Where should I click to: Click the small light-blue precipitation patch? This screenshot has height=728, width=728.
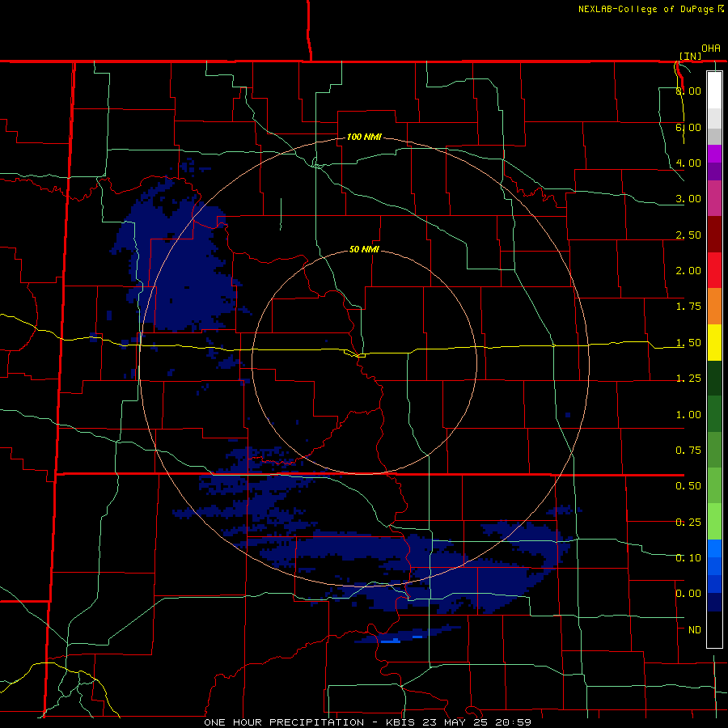(x=390, y=641)
